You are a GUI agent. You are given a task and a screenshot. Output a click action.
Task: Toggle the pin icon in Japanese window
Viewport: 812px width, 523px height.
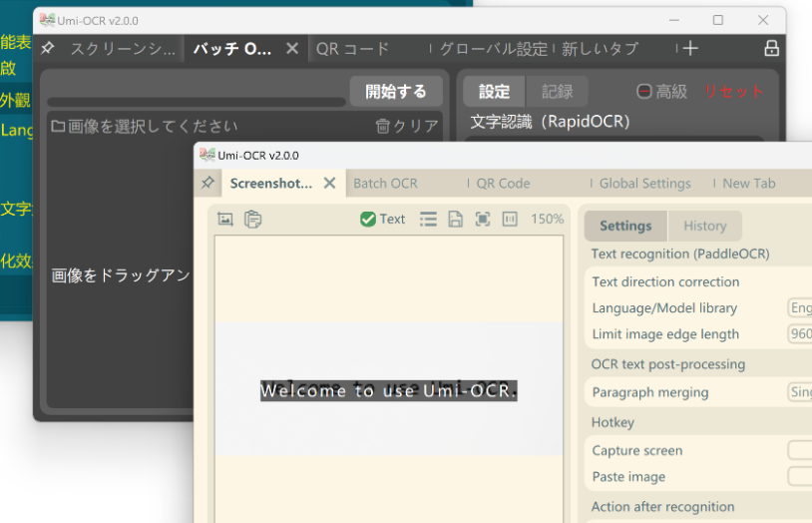coord(47,48)
